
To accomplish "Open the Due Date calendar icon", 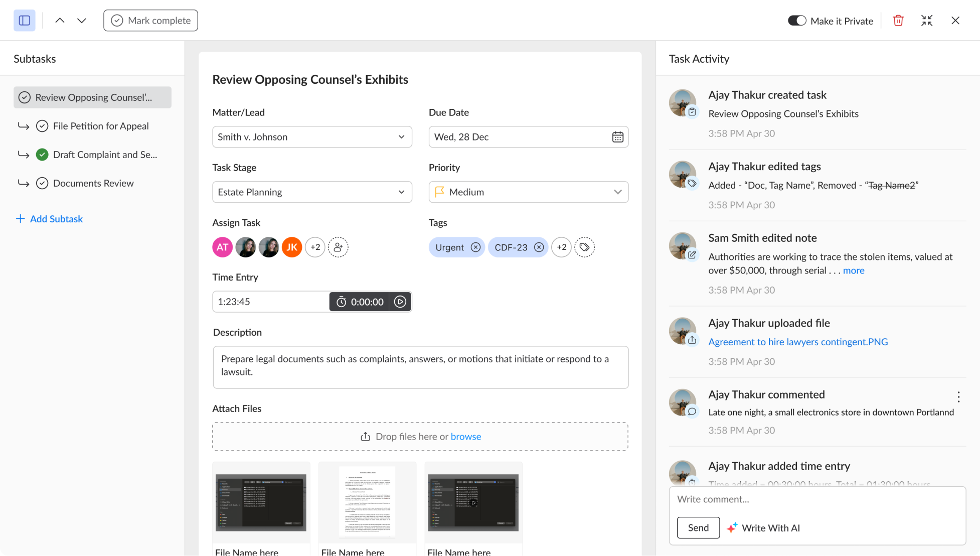I will click(617, 137).
